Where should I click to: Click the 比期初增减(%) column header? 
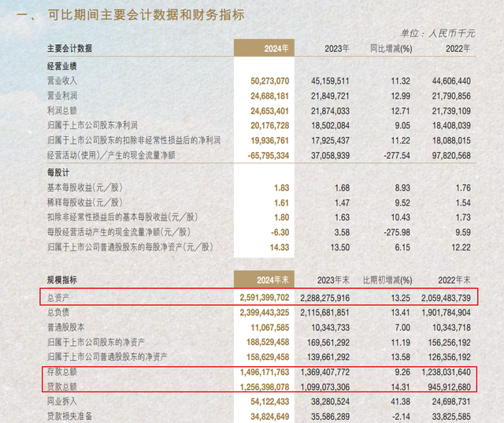(x=387, y=280)
